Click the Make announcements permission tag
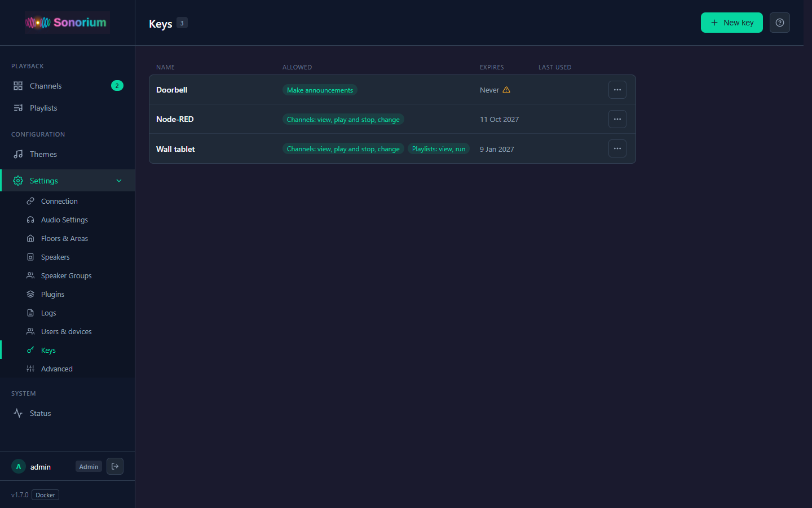This screenshot has height=508, width=812. tap(320, 90)
